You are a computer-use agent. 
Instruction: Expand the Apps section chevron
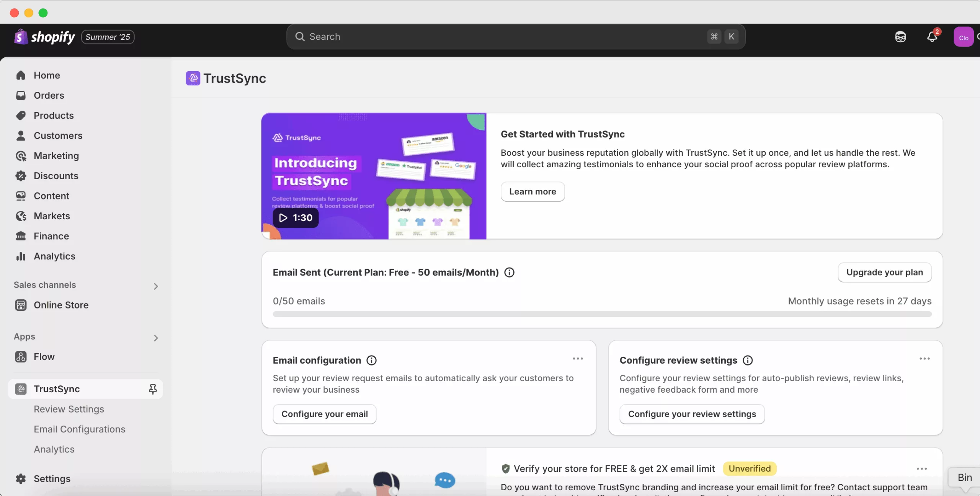point(156,338)
